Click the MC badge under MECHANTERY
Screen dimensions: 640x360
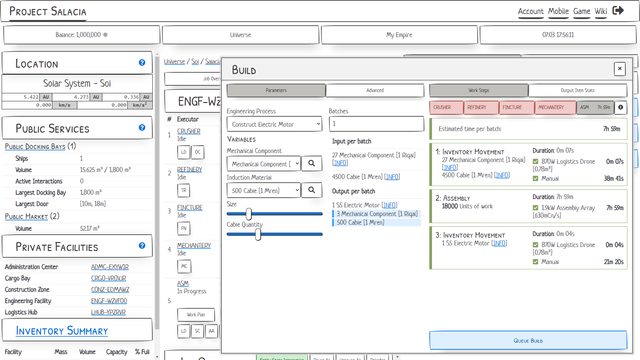pos(184,266)
